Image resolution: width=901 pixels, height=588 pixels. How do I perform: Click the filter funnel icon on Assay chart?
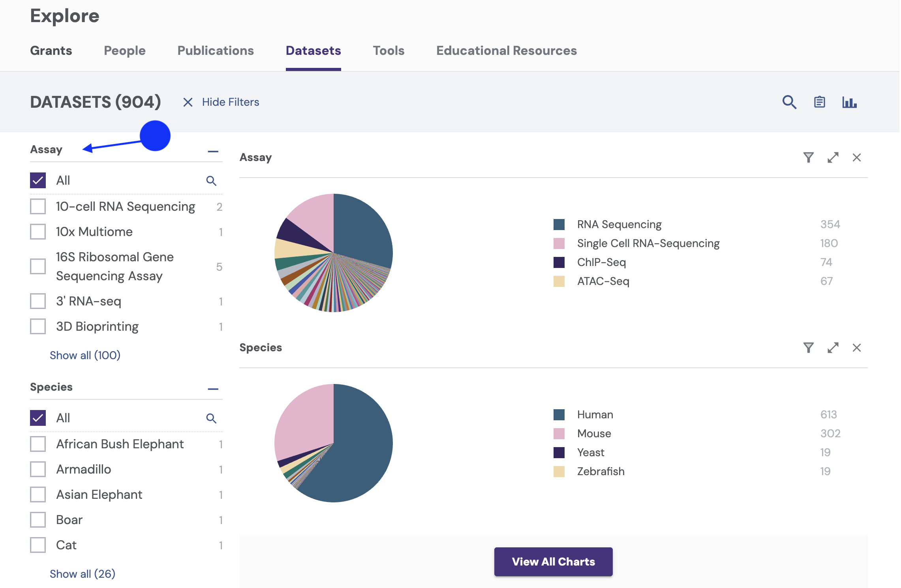[808, 157]
